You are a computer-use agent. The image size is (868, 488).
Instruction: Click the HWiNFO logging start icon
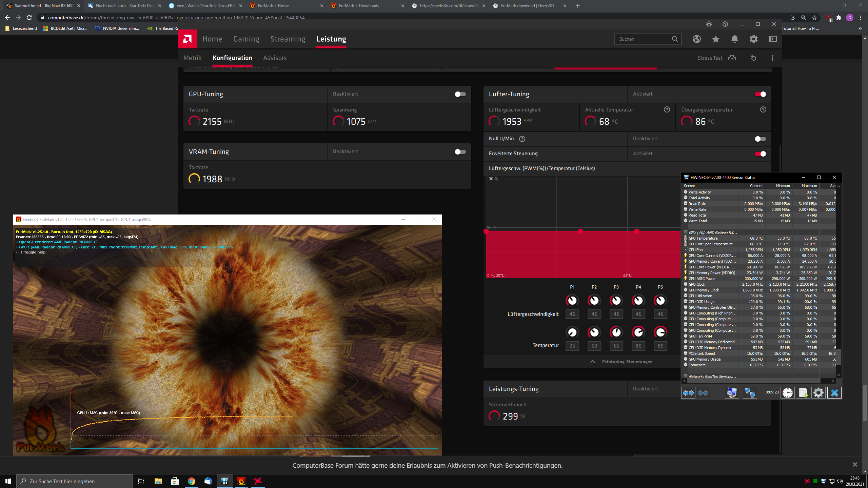[803, 393]
